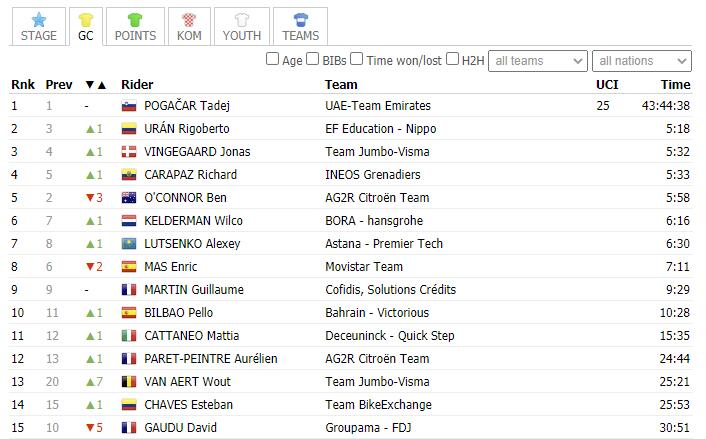The width and height of the screenshot is (706, 439).
Task: Sort by rank change arrows header
Action: point(95,85)
